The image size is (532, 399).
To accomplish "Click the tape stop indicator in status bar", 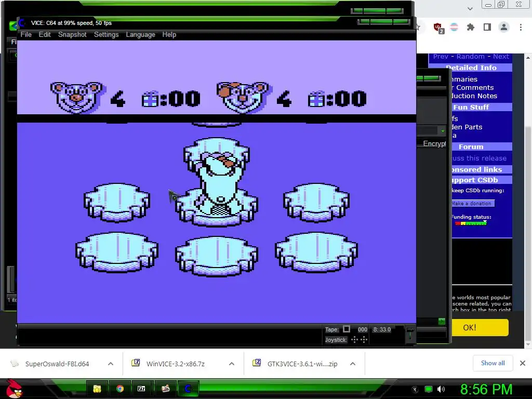I will coord(347,329).
